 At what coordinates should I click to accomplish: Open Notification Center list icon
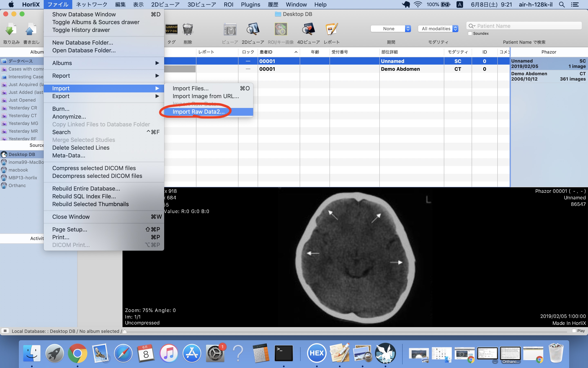575,5
